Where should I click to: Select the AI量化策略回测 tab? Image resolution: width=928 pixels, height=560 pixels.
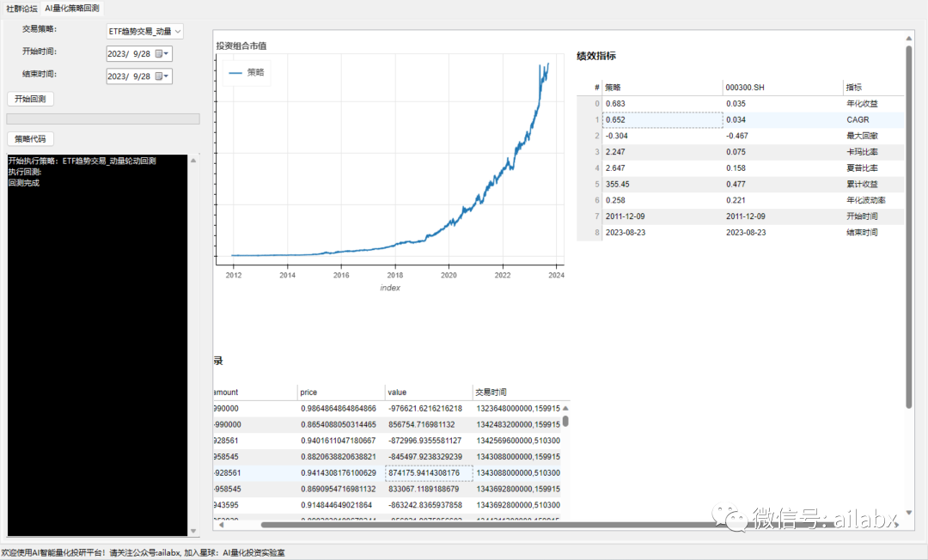click(72, 9)
